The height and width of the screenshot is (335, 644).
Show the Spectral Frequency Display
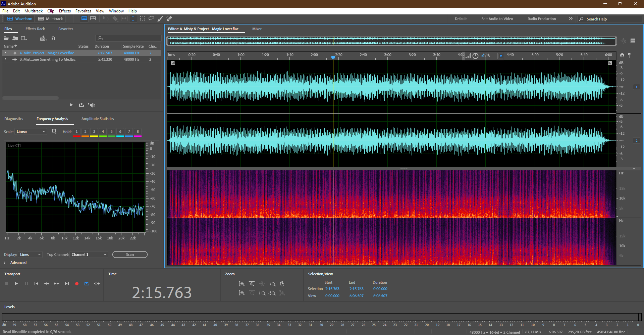(x=84, y=19)
